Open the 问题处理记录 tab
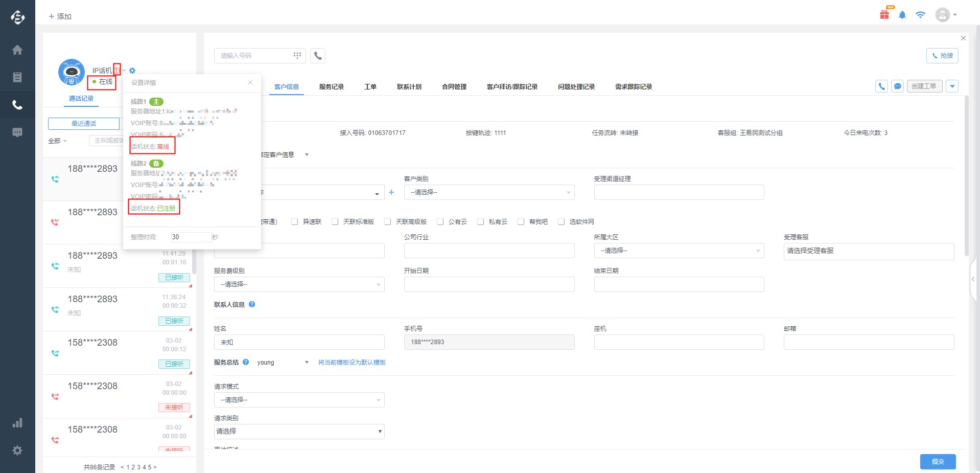This screenshot has height=473, width=980. (x=576, y=87)
